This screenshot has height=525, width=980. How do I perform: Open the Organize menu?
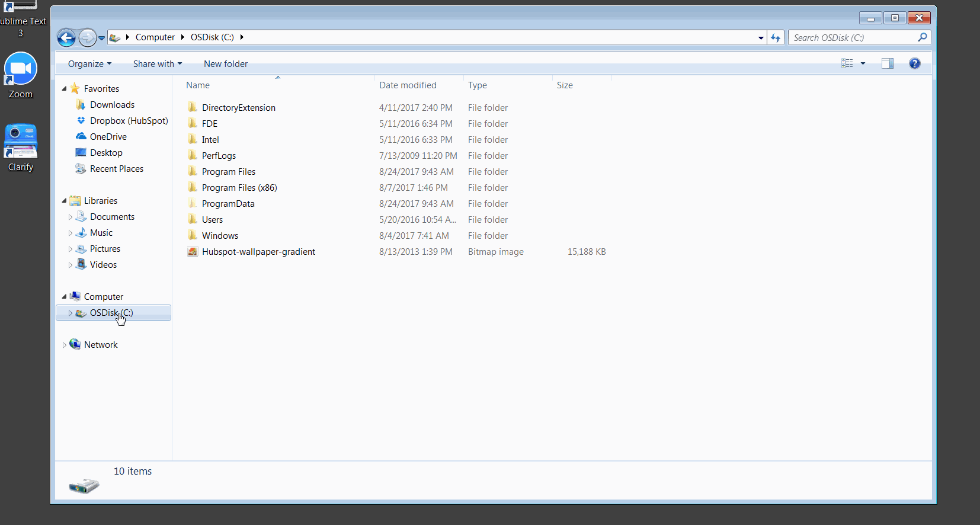89,64
